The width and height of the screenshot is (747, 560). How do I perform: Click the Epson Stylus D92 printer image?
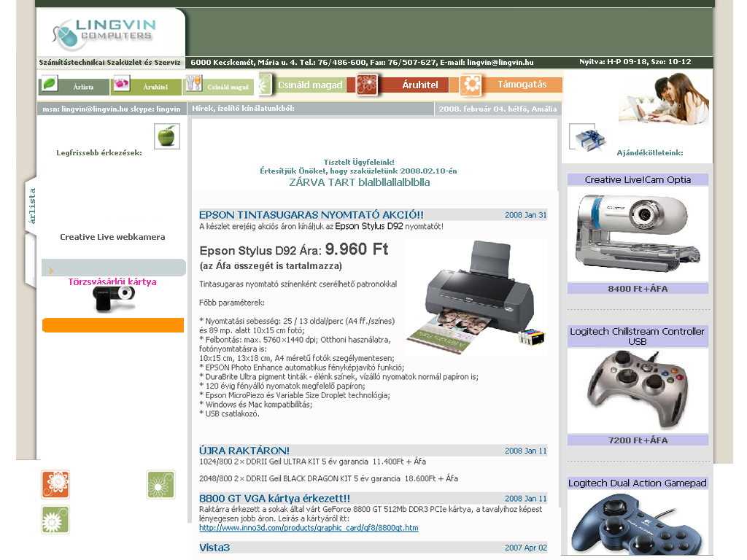tap(475, 297)
